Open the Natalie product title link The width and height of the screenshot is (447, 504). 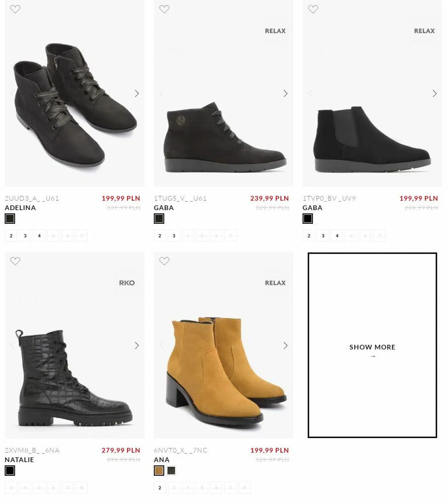pyautogui.click(x=19, y=460)
